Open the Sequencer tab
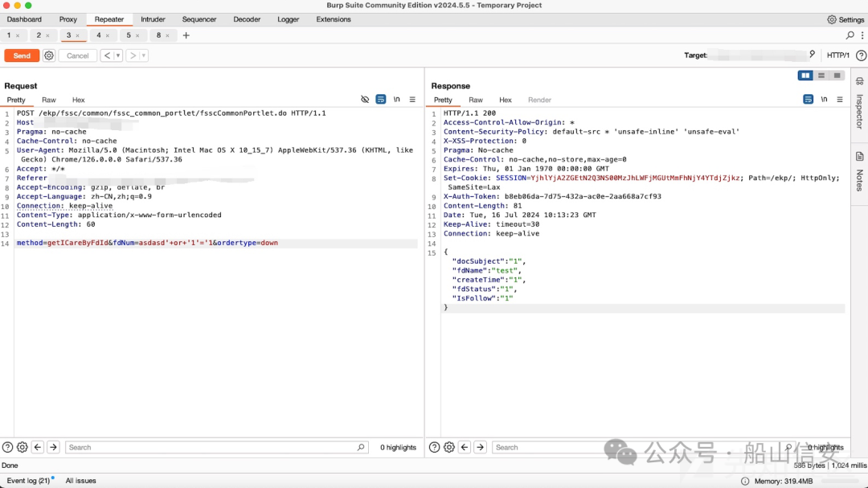 click(x=199, y=19)
